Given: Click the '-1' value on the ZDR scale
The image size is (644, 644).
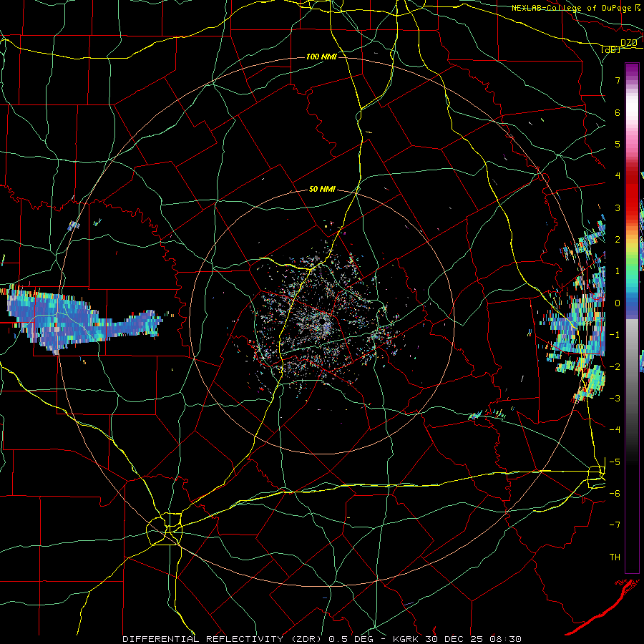Looking at the screenshot, I should coord(615,335).
